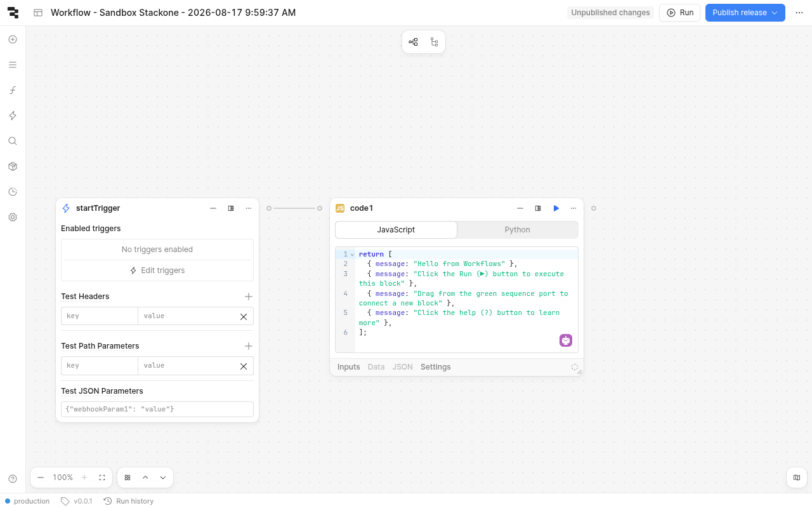Toggle the minimap icon
Image resolution: width=812 pixels, height=508 pixels.
[x=797, y=478]
